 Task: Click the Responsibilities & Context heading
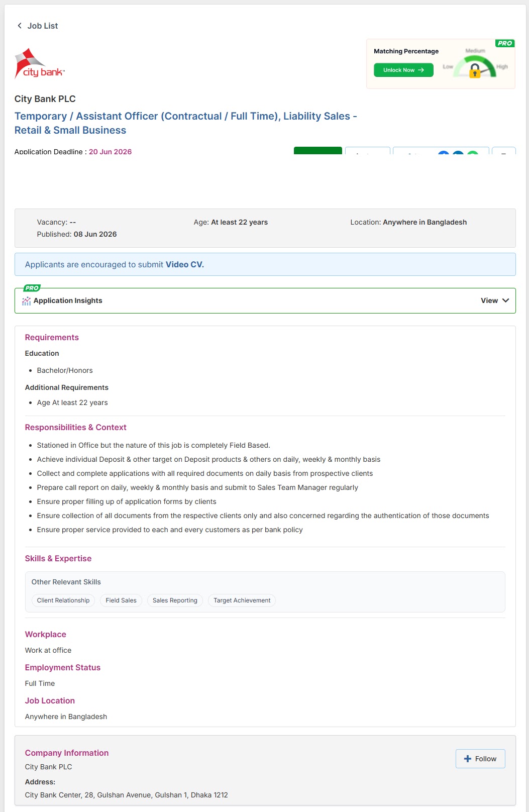[75, 427]
